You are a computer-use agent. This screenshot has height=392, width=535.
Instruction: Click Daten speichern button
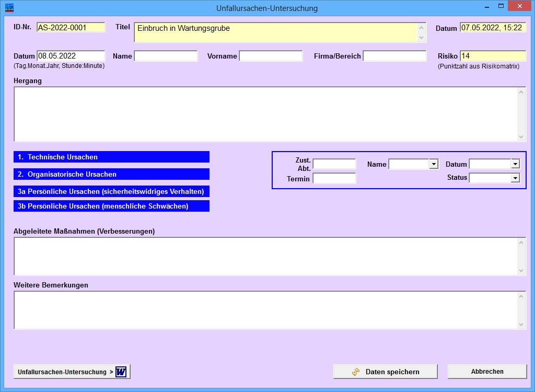click(385, 372)
